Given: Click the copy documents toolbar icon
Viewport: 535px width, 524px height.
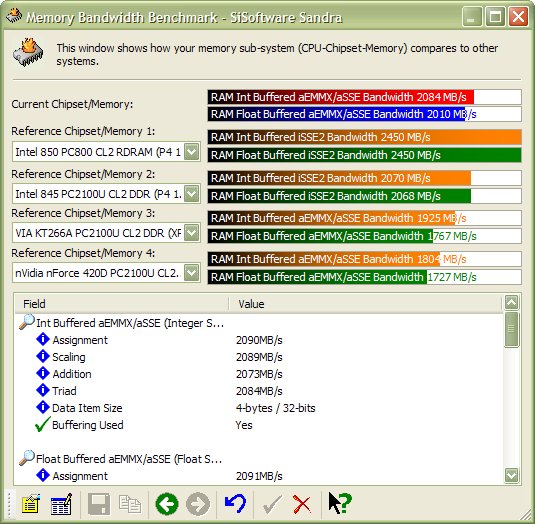Looking at the screenshot, I should click(130, 504).
